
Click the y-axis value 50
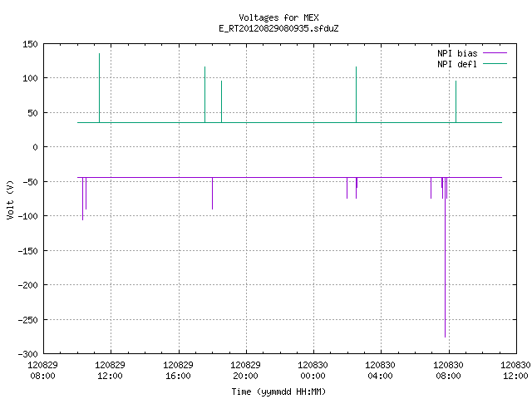(33, 113)
